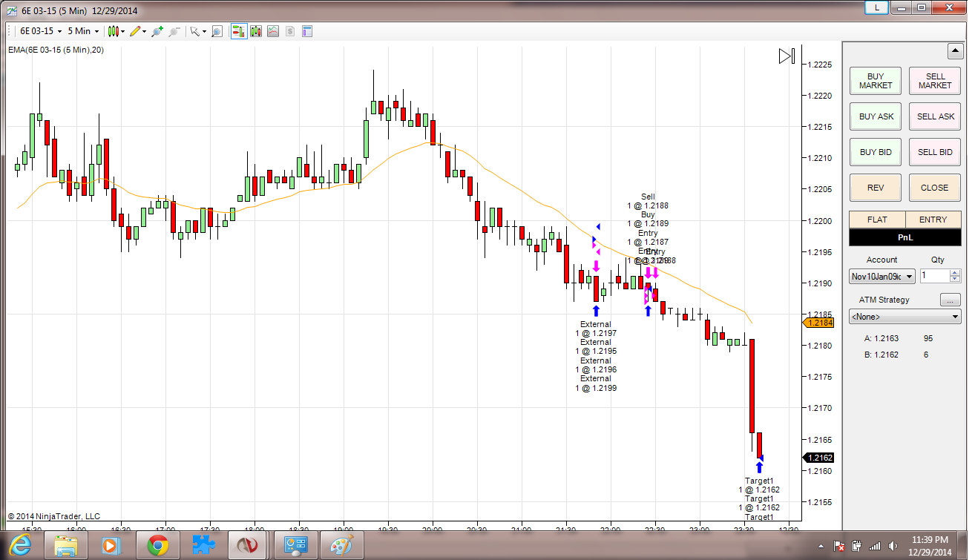Open the candlestick chart style dropdown
975x560 pixels.
click(x=116, y=31)
